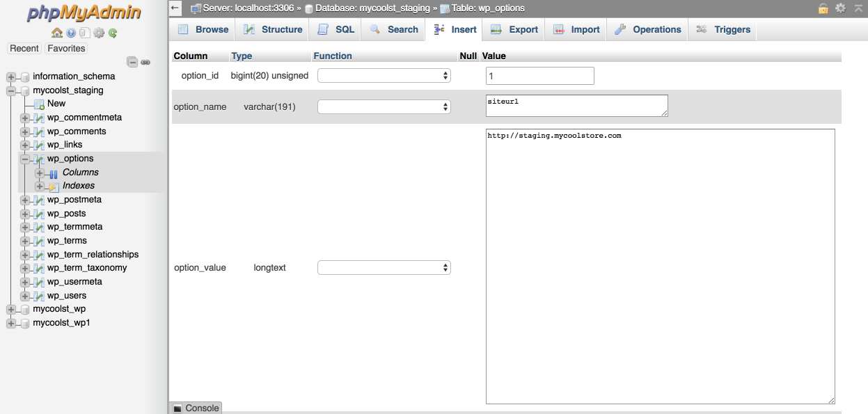Click the link-with-main-panel chain icon

tap(145, 62)
